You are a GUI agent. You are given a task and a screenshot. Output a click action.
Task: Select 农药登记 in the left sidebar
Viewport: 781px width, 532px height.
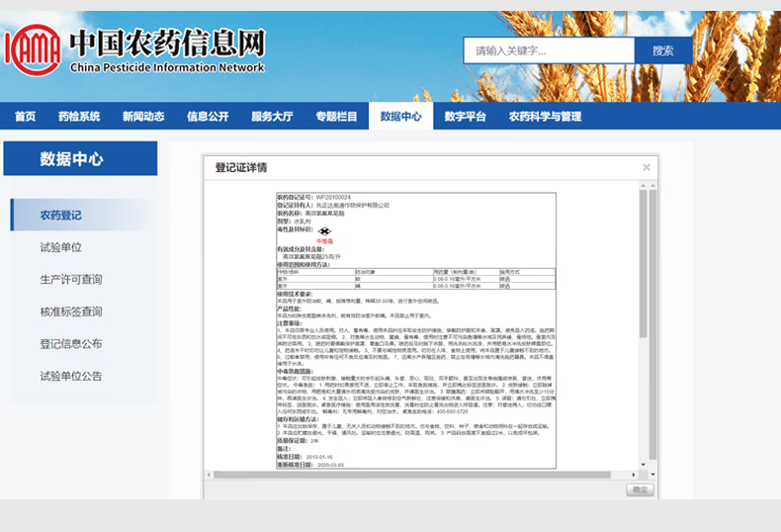coord(61,216)
